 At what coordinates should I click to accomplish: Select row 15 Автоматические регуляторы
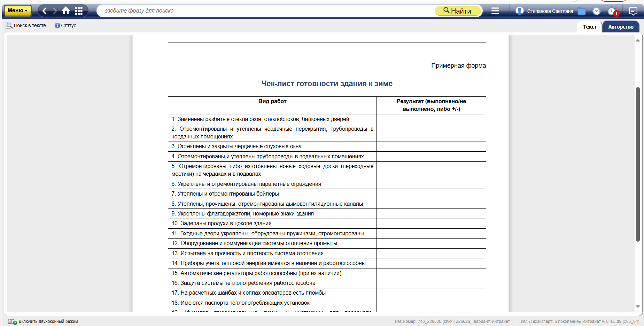[272, 273]
